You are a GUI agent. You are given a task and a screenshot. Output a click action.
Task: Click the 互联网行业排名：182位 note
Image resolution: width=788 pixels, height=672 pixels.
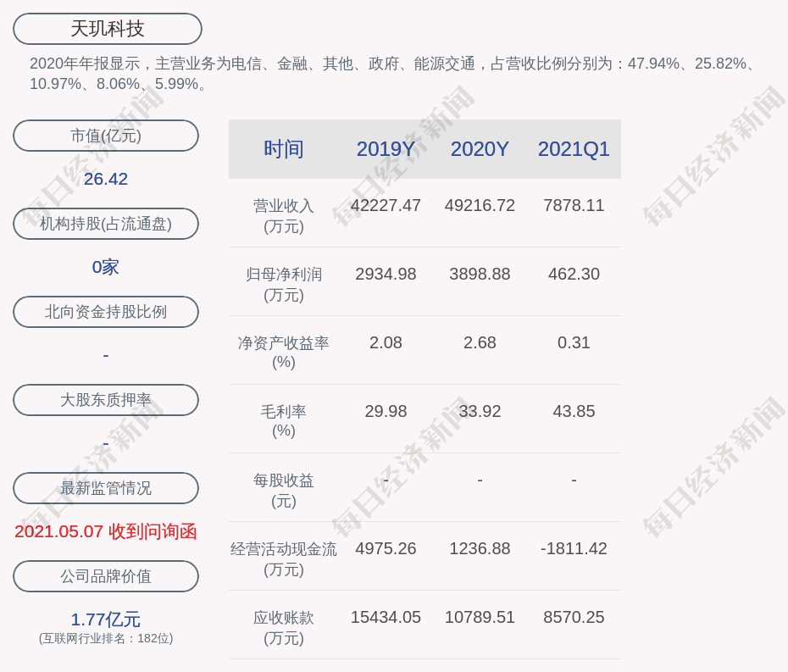(106, 638)
